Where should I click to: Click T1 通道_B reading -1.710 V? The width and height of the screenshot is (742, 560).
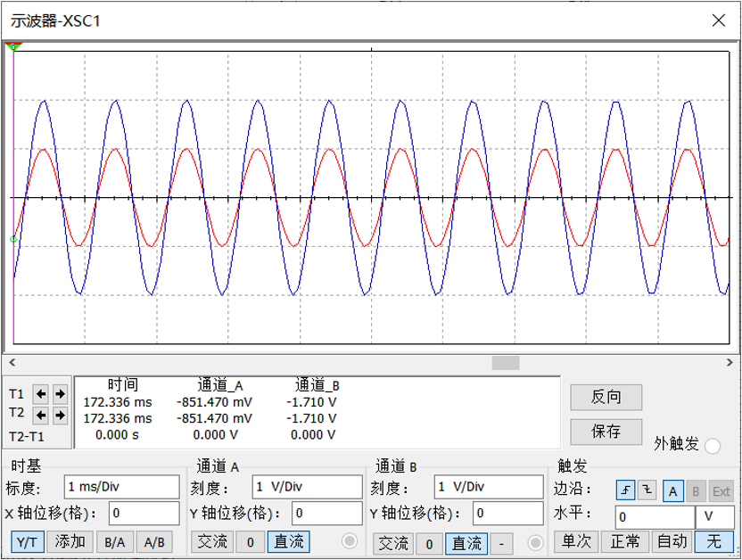pos(311,402)
